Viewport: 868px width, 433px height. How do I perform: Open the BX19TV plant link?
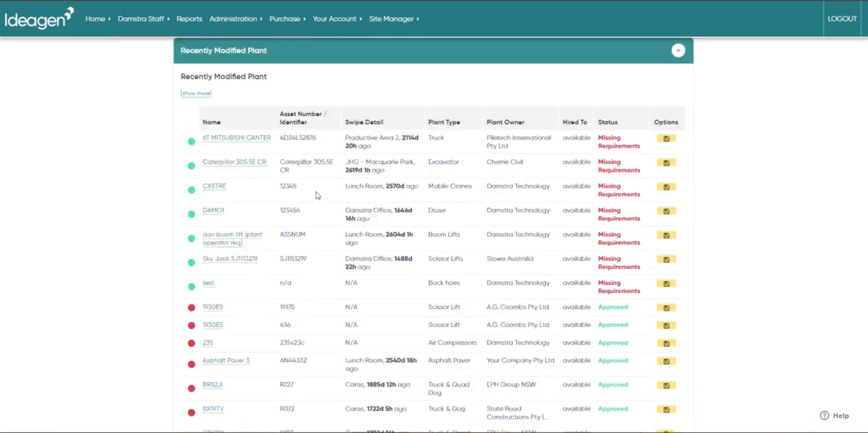pyautogui.click(x=213, y=409)
